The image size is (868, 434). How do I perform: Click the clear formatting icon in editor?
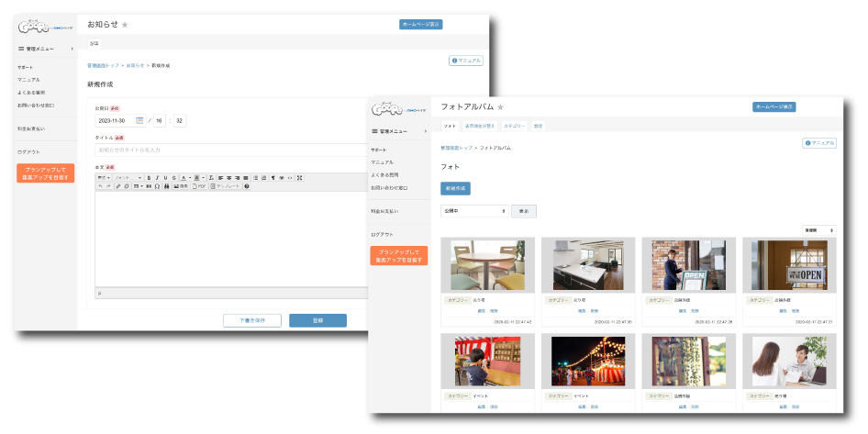coord(211,178)
